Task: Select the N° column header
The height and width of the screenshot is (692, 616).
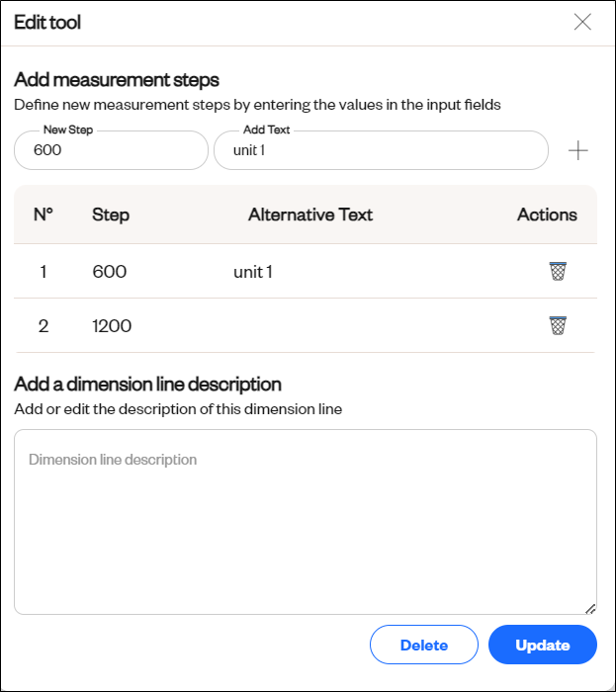Action: pyautogui.click(x=44, y=215)
